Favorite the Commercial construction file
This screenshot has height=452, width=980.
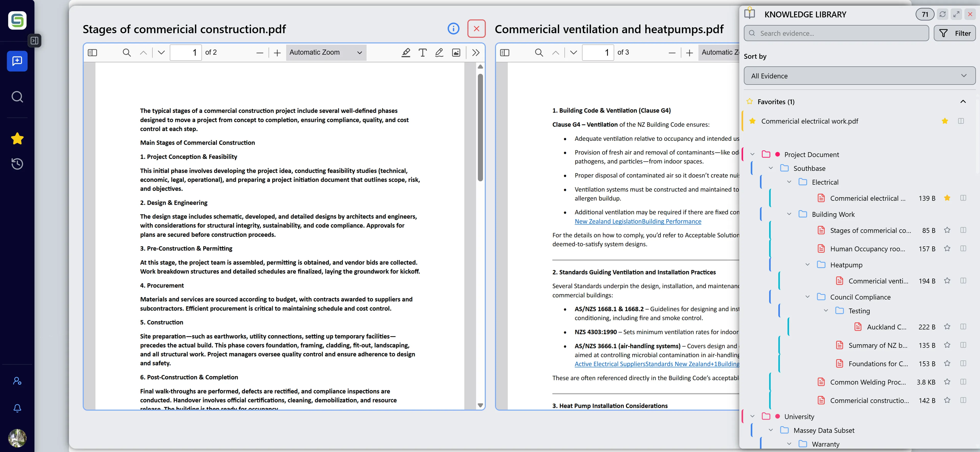tap(947, 400)
